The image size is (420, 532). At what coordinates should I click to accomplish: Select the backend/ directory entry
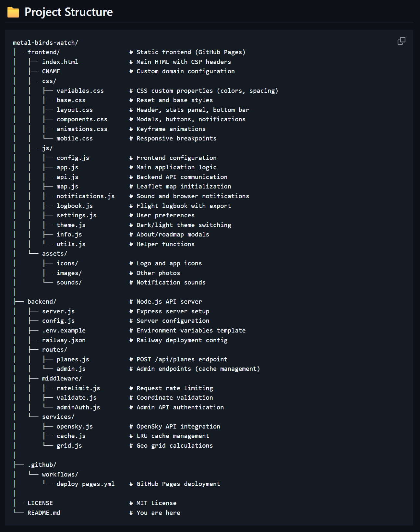42,302
